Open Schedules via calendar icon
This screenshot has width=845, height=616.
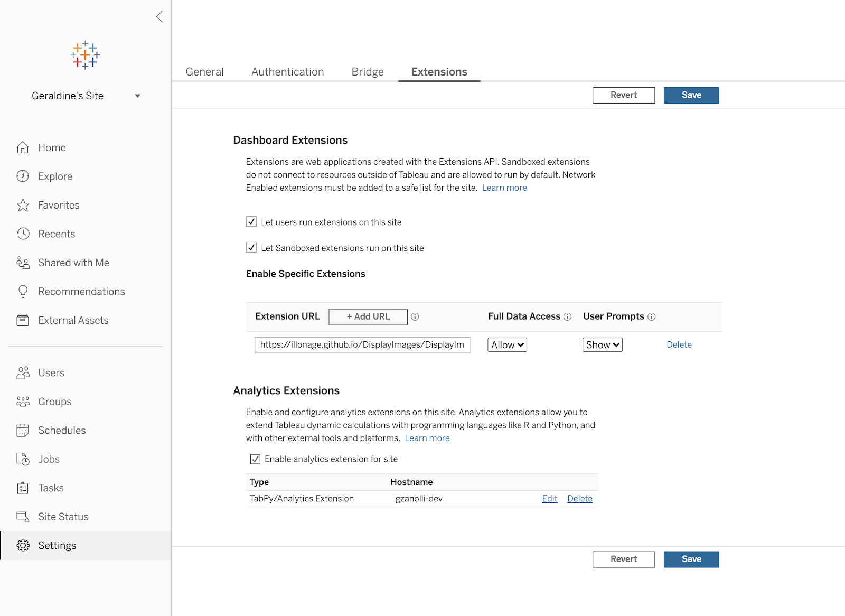(23, 431)
